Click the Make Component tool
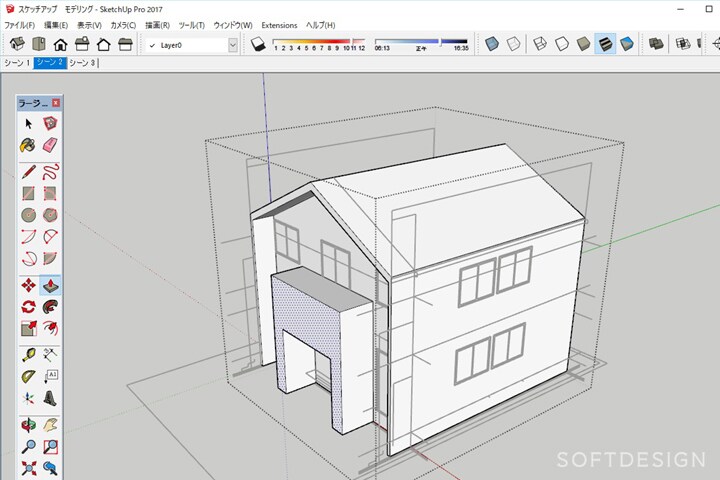720x480 pixels. 50,124
